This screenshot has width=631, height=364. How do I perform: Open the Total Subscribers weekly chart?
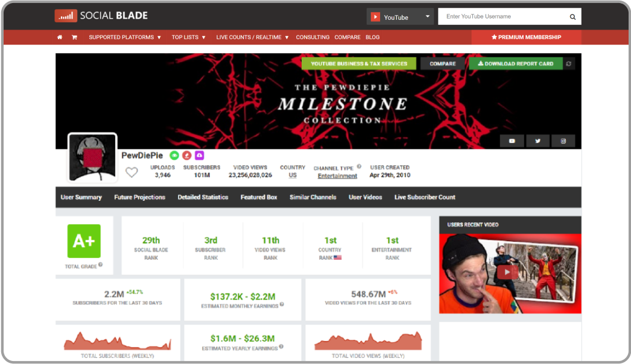click(118, 341)
